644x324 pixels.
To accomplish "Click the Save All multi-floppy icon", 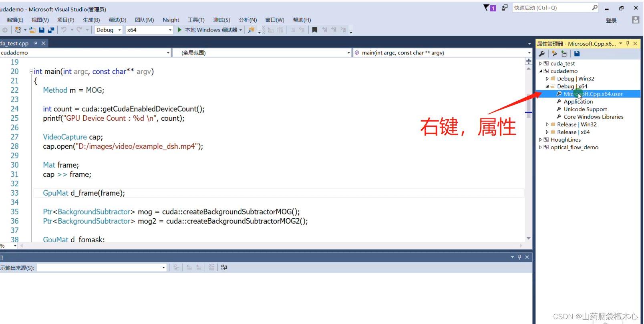I will point(51,30).
